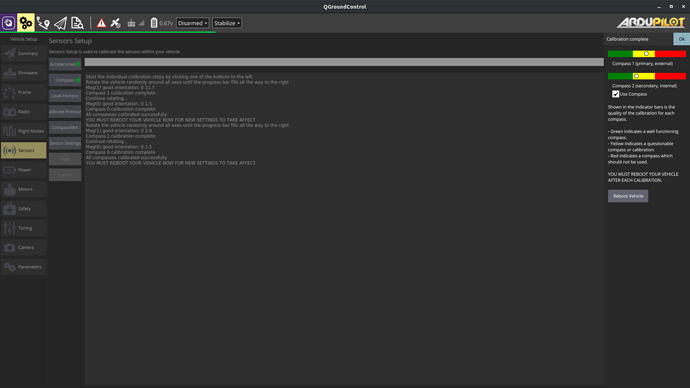This screenshot has height=388, width=690.
Task: Open the Camera setup page
Action: pyautogui.click(x=23, y=247)
